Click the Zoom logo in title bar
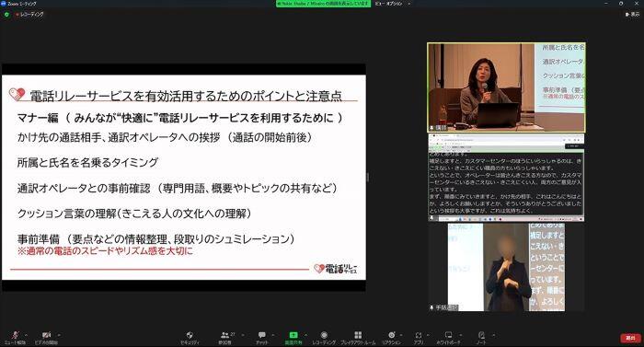The height and width of the screenshot is (347, 644). click(x=4, y=4)
